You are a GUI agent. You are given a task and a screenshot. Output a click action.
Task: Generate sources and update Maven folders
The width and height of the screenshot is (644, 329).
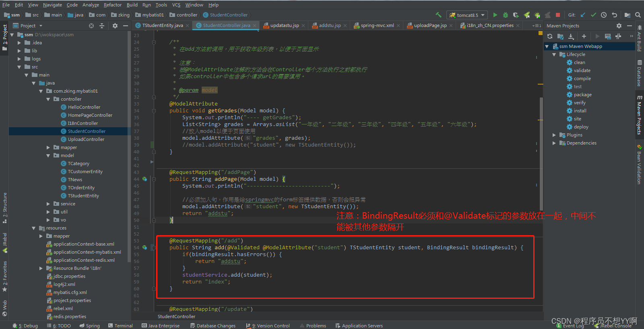560,36
